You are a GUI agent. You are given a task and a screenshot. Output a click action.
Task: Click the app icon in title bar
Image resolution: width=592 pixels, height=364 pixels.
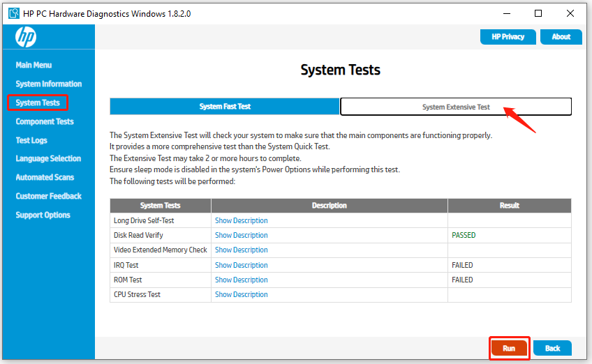[13, 13]
